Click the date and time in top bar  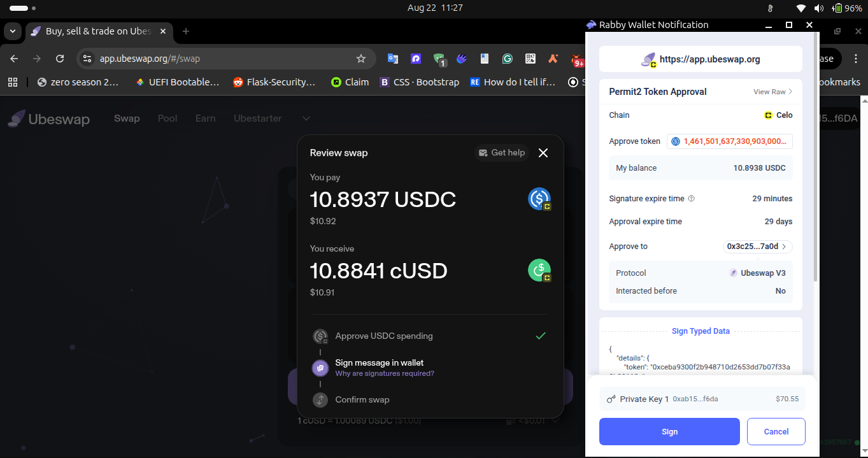click(x=435, y=8)
